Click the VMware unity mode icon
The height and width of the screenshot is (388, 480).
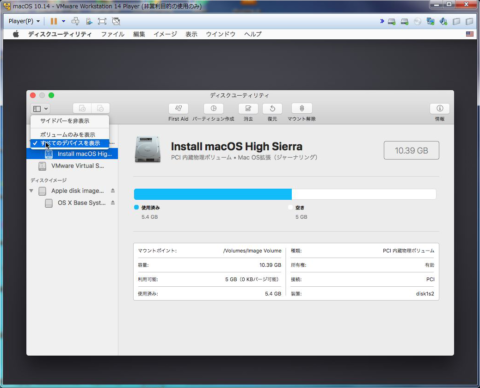(x=116, y=21)
